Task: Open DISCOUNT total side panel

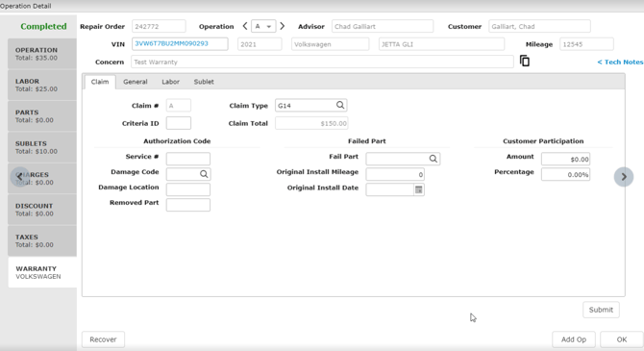Action: pos(42,210)
